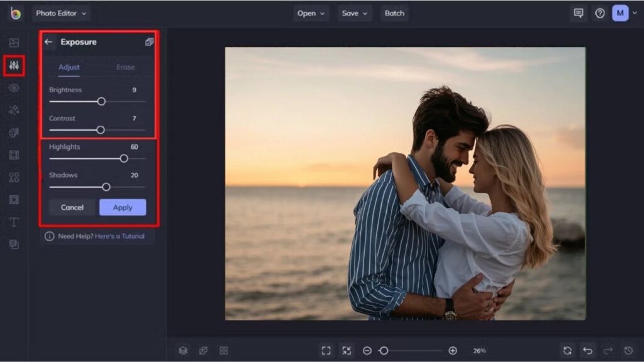Click the Apply button
The width and height of the screenshot is (644, 362).
pos(123,207)
